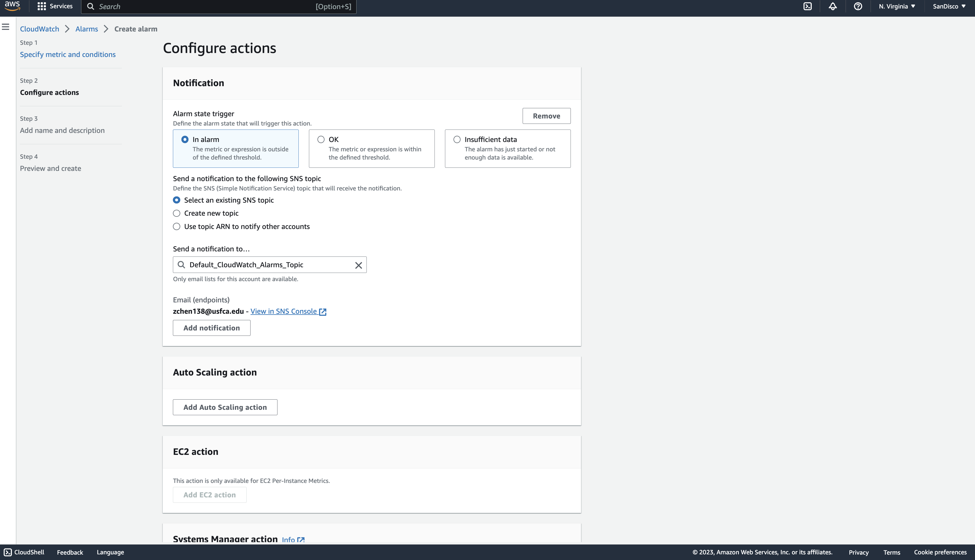The image size is (975, 560).
Task: Click CloudShell icon in the footer
Action: [x=8, y=552]
